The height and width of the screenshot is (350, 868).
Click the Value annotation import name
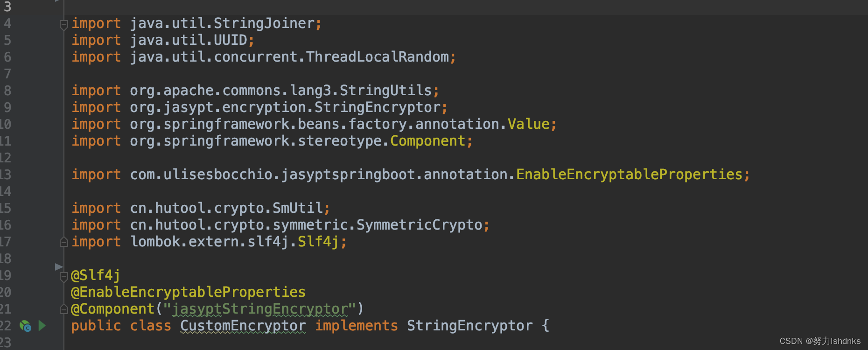[x=529, y=124]
